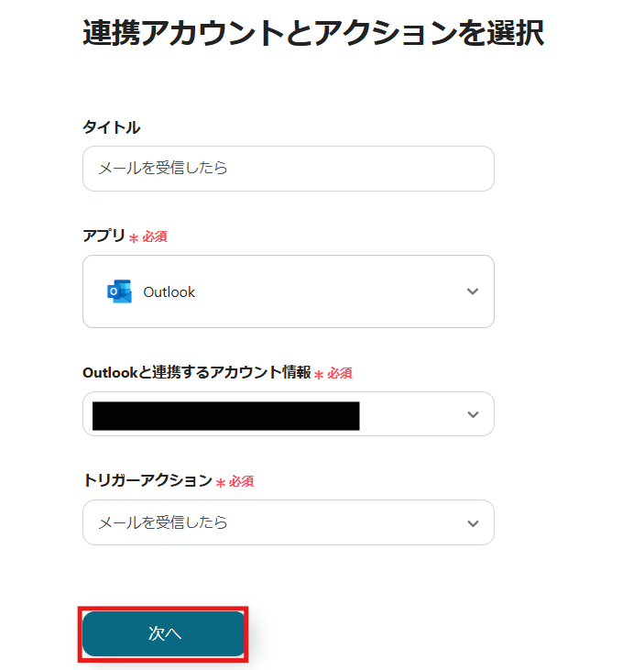The height and width of the screenshot is (670, 644).
Task: Click the タイトル field label
Action: [x=112, y=127]
